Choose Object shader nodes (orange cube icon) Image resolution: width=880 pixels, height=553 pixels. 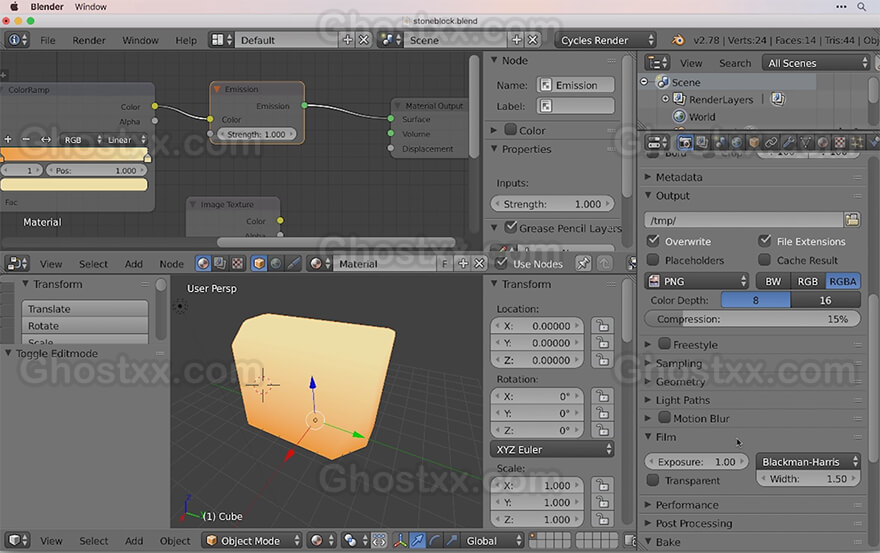pyautogui.click(x=259, y=263)
